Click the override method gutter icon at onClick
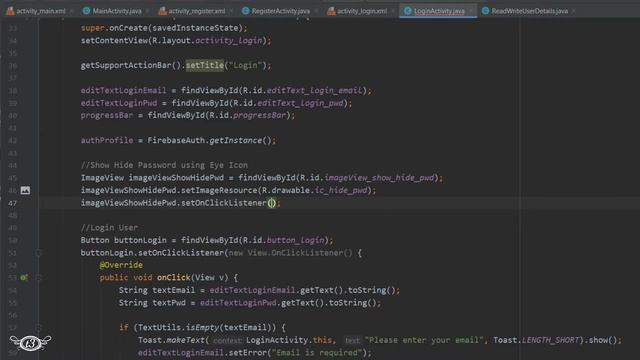Image resolution: width=640 pixels, height=360 pixels. [24, 278]
